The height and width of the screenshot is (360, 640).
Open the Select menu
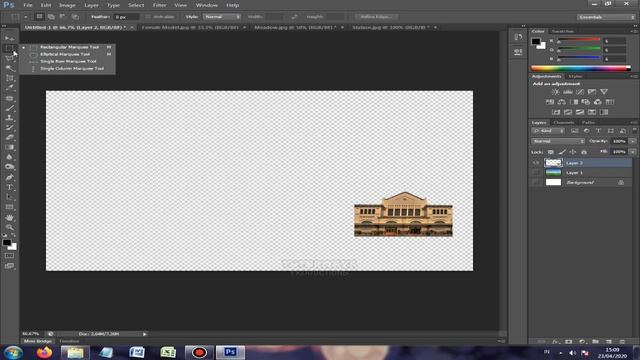[136, 5]
